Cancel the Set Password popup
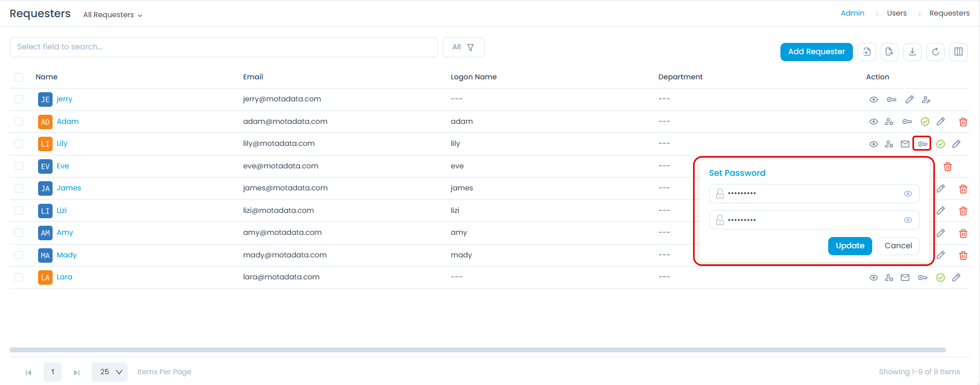 (898, 246)
